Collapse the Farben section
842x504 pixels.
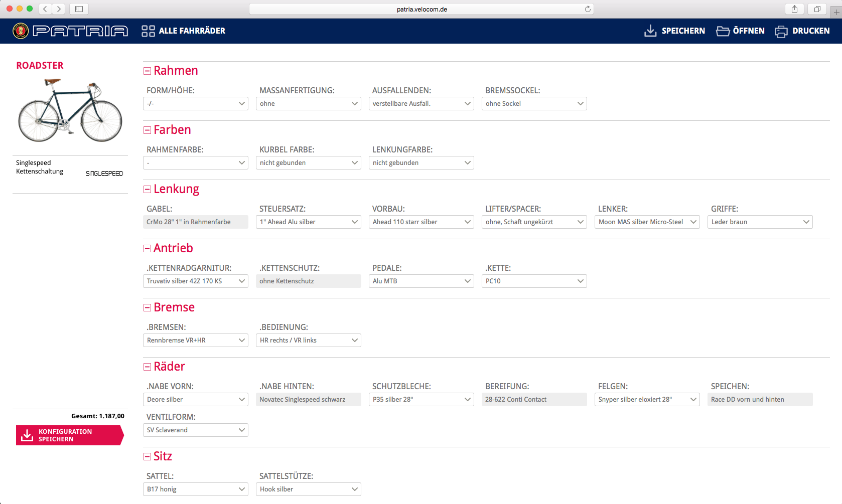[x=148, y=130]
